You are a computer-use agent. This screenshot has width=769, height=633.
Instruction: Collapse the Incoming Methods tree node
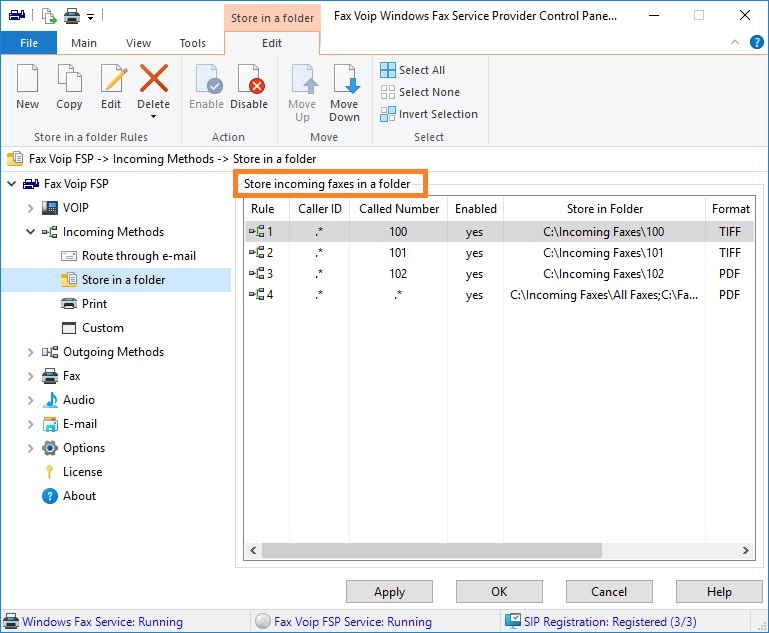point(30,232)
